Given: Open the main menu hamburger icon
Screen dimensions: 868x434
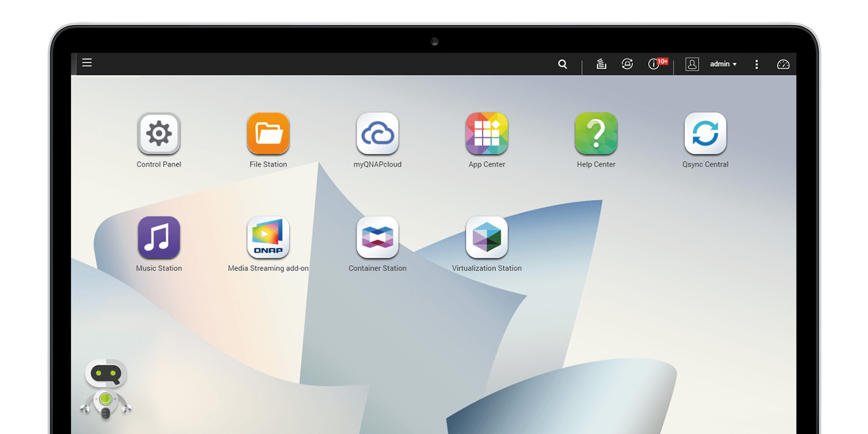Looking at the screenshot, I should pos(87,63).
